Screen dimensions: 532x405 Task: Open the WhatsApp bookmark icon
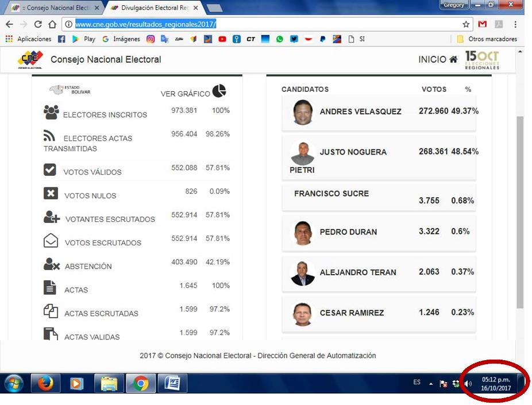[x=280, y=39]
